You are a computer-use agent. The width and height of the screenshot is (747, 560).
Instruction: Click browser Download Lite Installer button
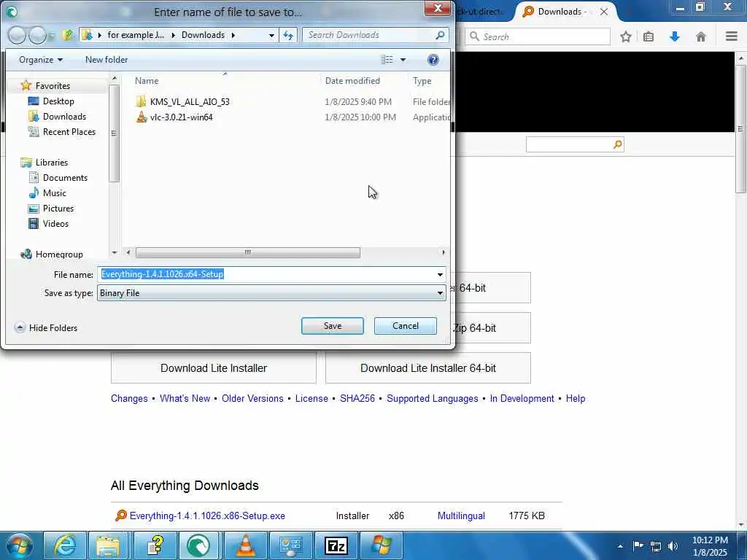pos(214,368)
